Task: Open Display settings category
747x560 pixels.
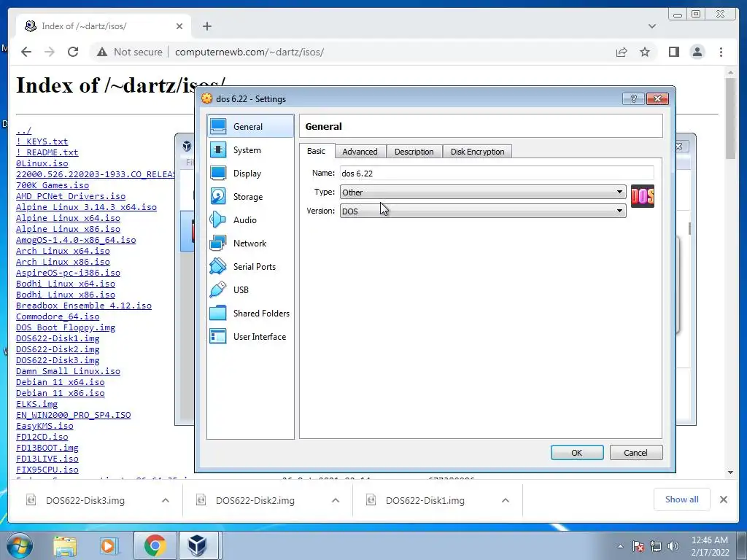Action: [251, 174]
